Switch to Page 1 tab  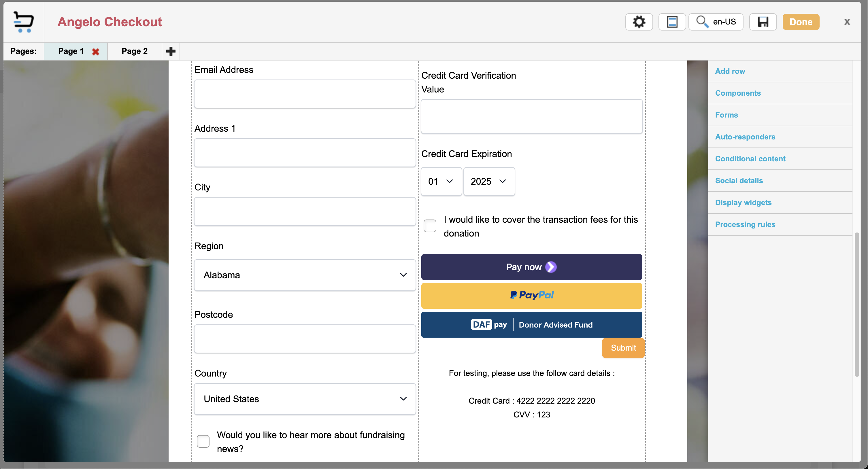coord(71,51)
